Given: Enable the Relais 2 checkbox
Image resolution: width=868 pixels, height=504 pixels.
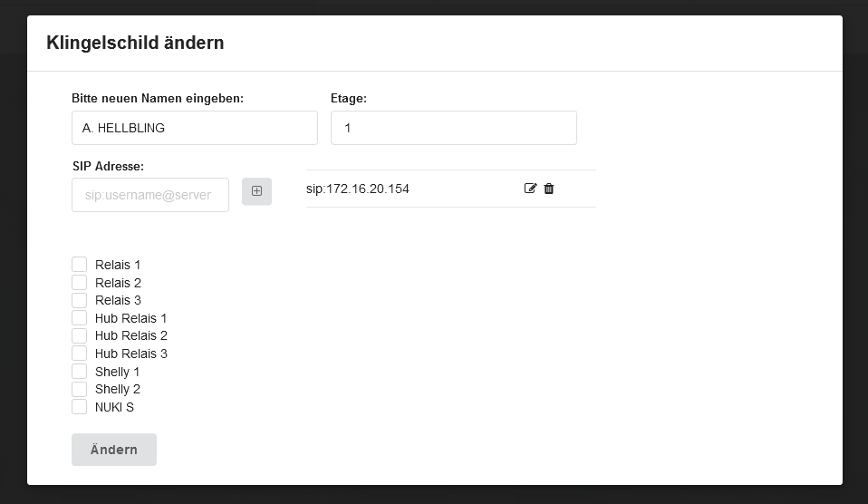Looking at the screenshot, I should click(x=79, y=283).
